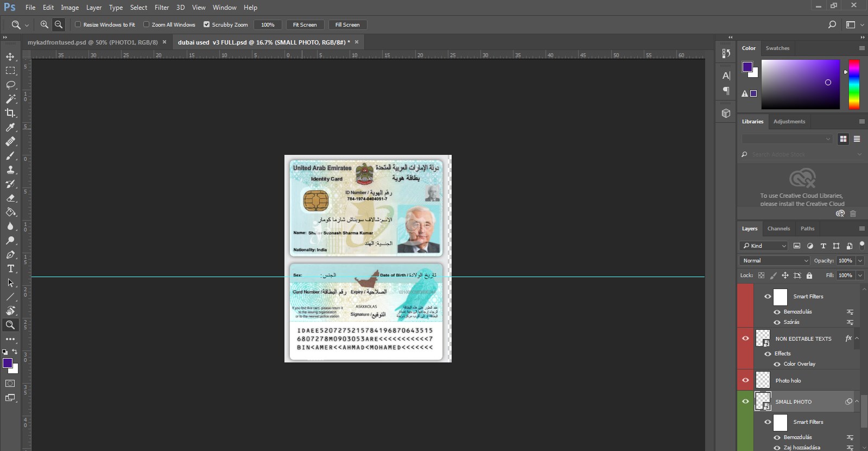Image resolution: width=868 pixels, height=451 pixels.
Task: Switch to the Channels tab
Action: [778, 229]
